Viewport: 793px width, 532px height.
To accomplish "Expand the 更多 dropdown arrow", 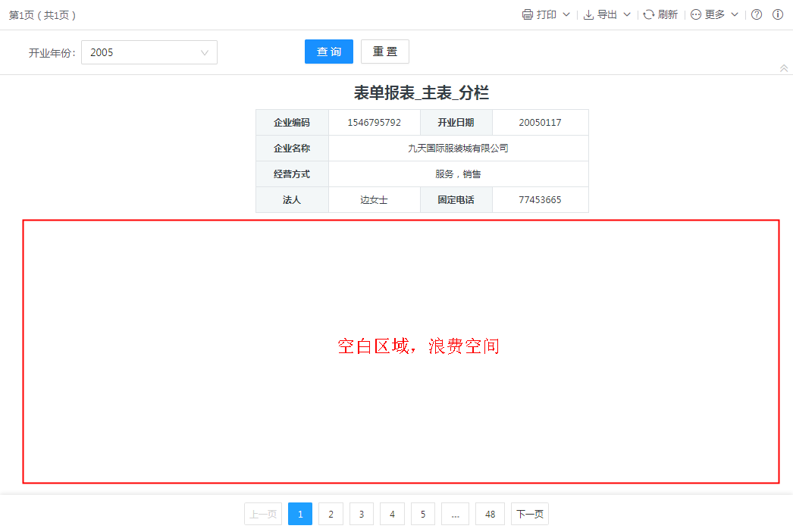I will 735,15.
